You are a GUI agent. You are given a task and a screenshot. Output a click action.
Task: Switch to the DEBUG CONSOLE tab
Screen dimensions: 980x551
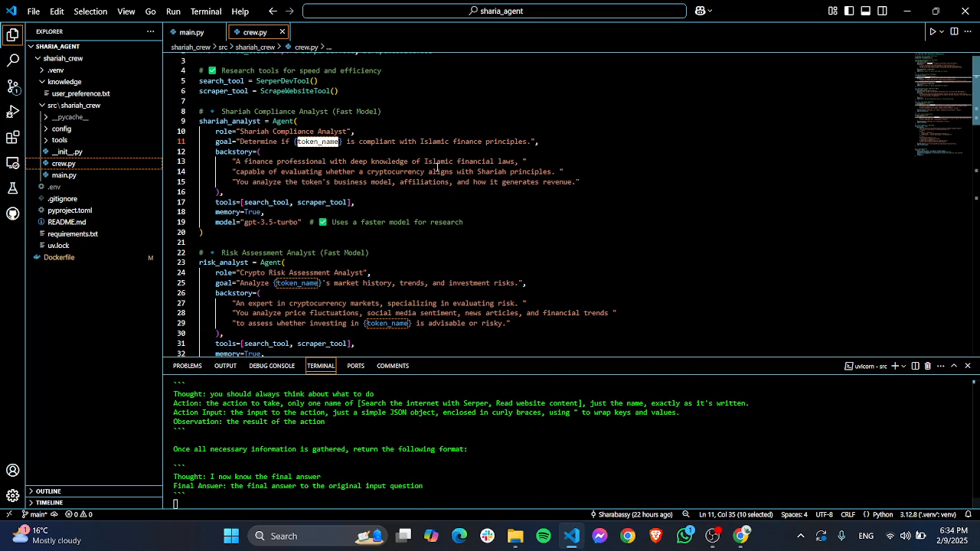272,366
